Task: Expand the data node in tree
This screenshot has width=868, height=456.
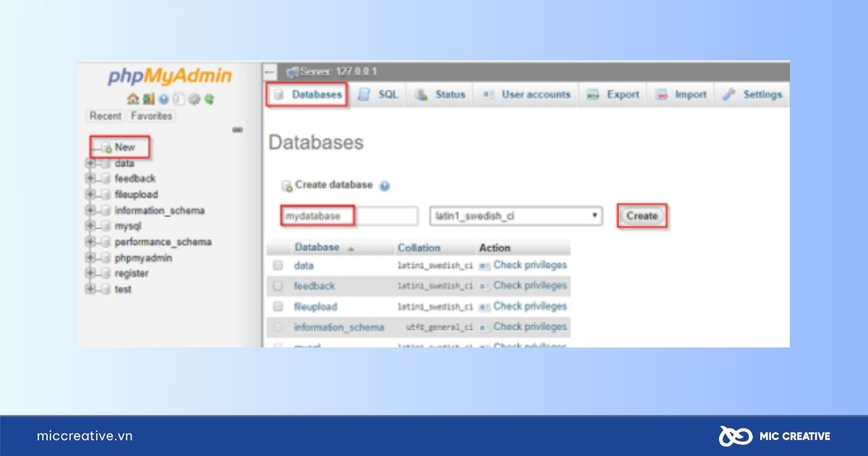Action: (90, 164)
